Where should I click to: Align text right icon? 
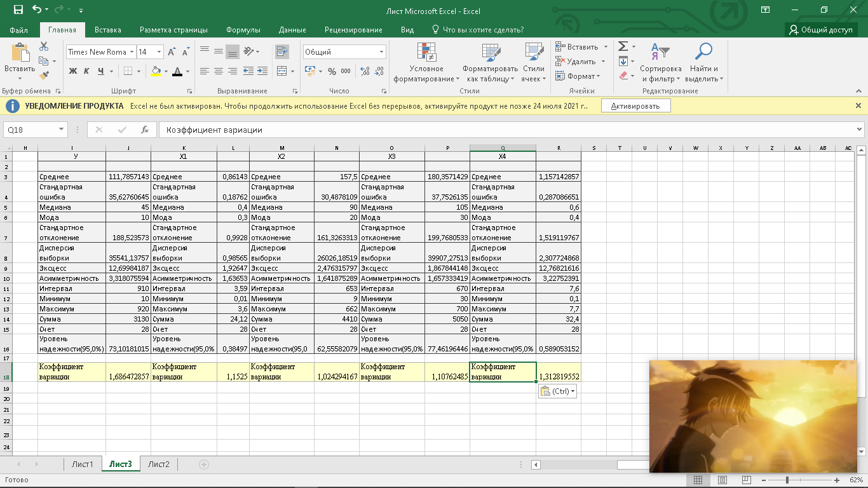click(233, 71)
